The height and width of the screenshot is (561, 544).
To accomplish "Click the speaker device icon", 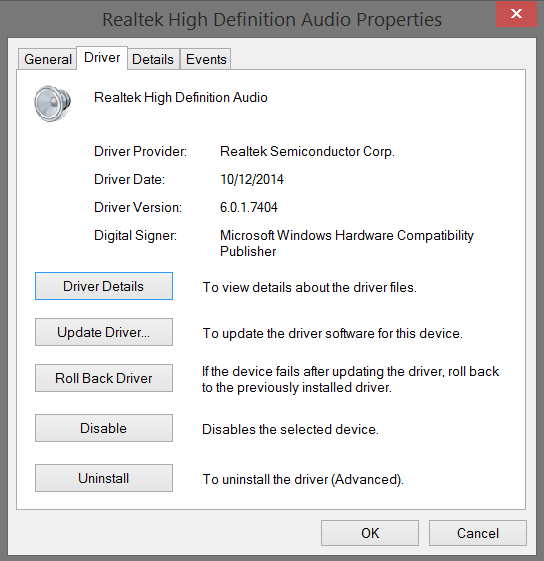I will pos(52,103).
